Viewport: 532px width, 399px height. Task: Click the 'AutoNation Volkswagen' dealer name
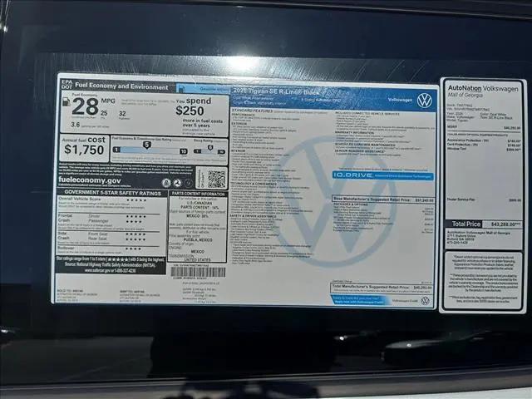483,89
